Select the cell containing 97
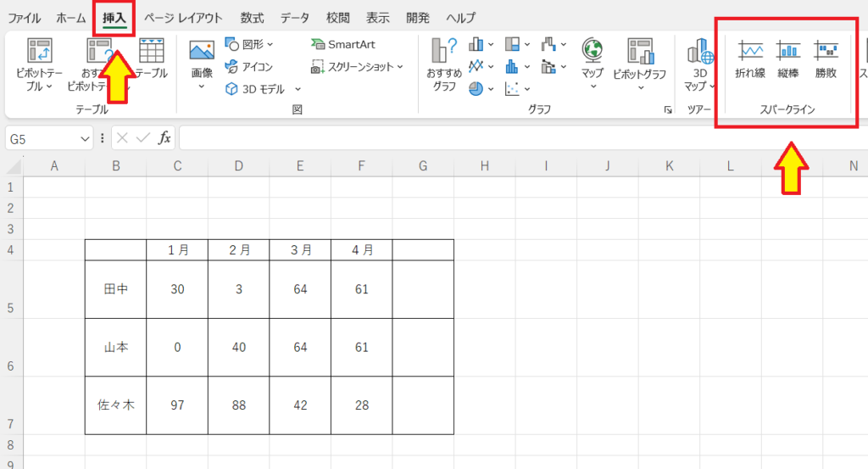Viewport: 868px width, 469px height. [x=177, y=405]
